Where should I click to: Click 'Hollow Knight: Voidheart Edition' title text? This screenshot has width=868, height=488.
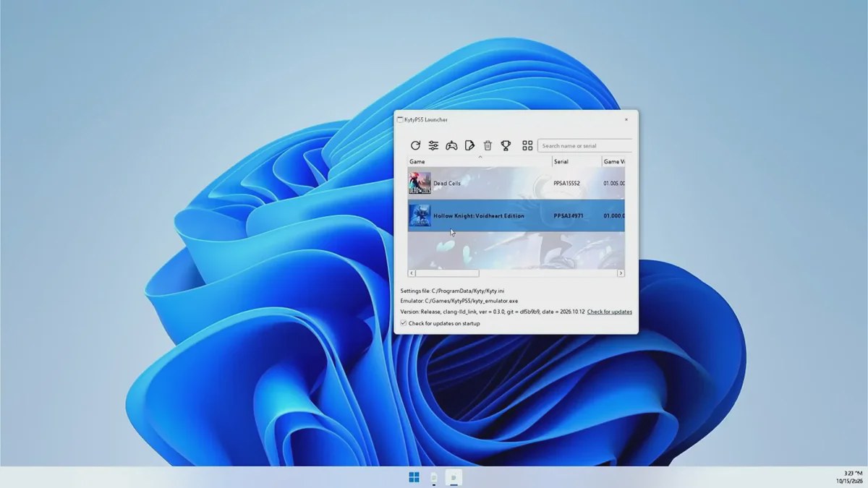(x=479, y=215)
